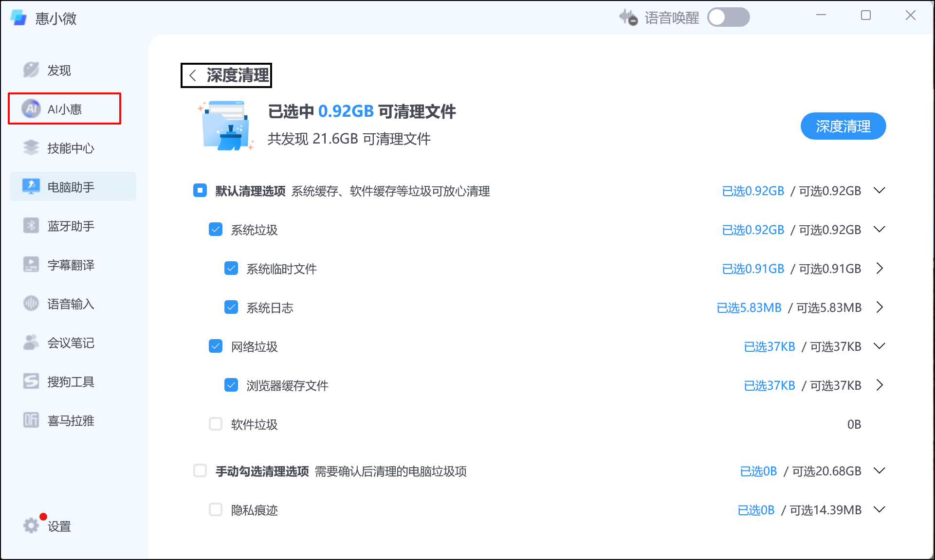Viewport: 935px width, 560px height.
Task: Open the 字幕翻译 subtitle translation tool
Action: click(71, 265)
